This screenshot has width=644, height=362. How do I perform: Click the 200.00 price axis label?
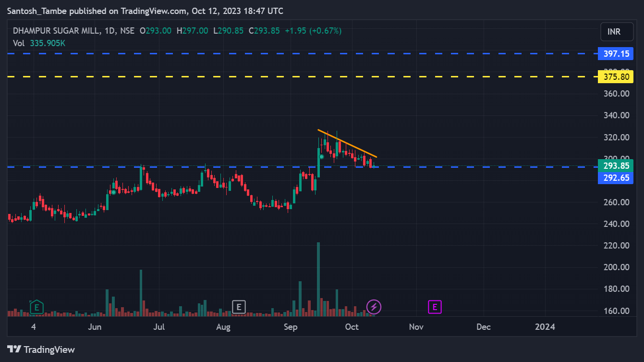coord(616,267)
